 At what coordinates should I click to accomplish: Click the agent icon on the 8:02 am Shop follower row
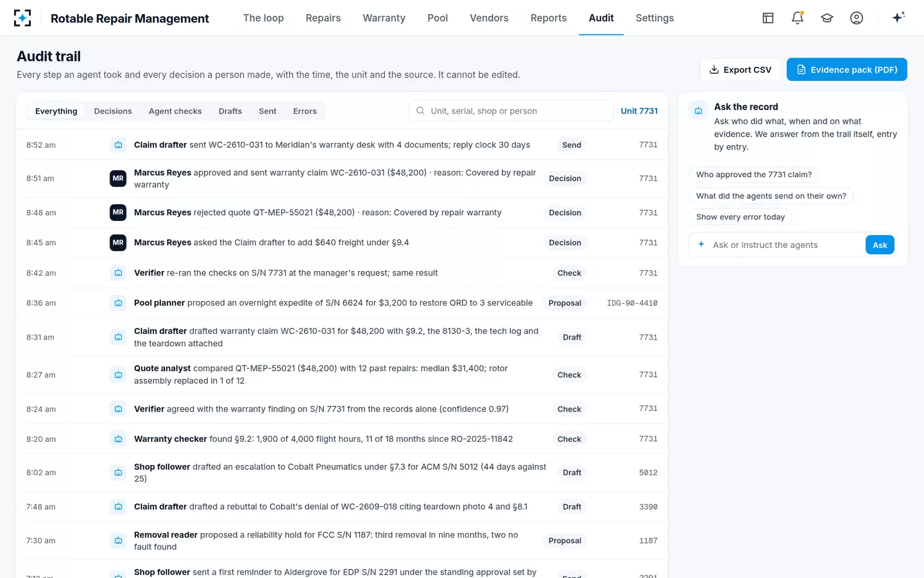(x=118, y=473)
